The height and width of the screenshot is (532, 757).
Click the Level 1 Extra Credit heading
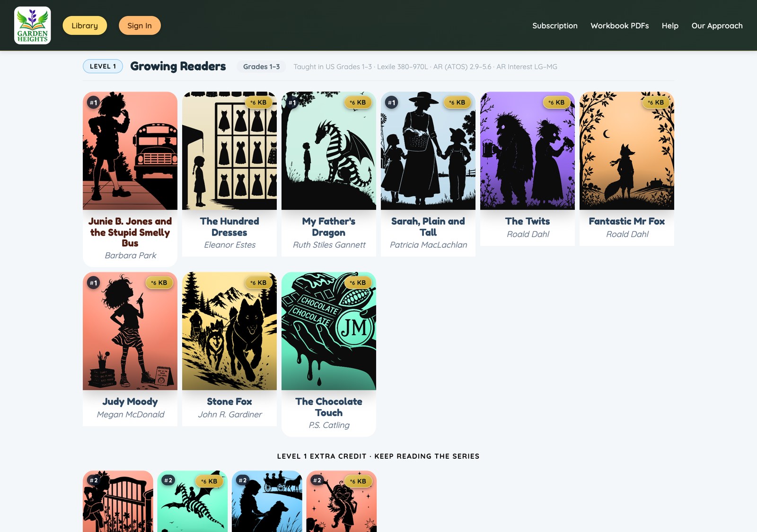coord(378,456)
